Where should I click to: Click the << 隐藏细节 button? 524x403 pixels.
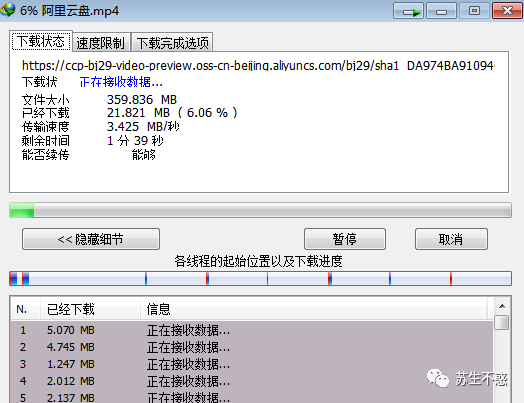coord(91,239)
